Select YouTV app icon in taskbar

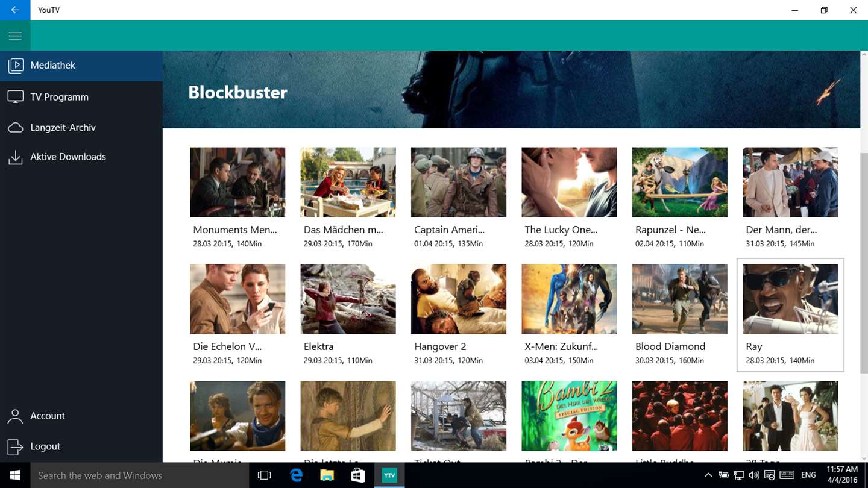click(389, 475)
